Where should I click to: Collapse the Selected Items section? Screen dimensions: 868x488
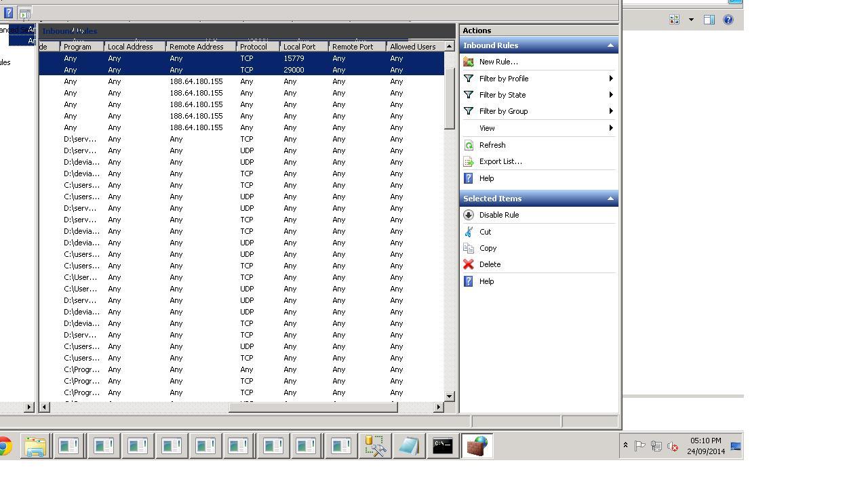(x=610, y=199)
